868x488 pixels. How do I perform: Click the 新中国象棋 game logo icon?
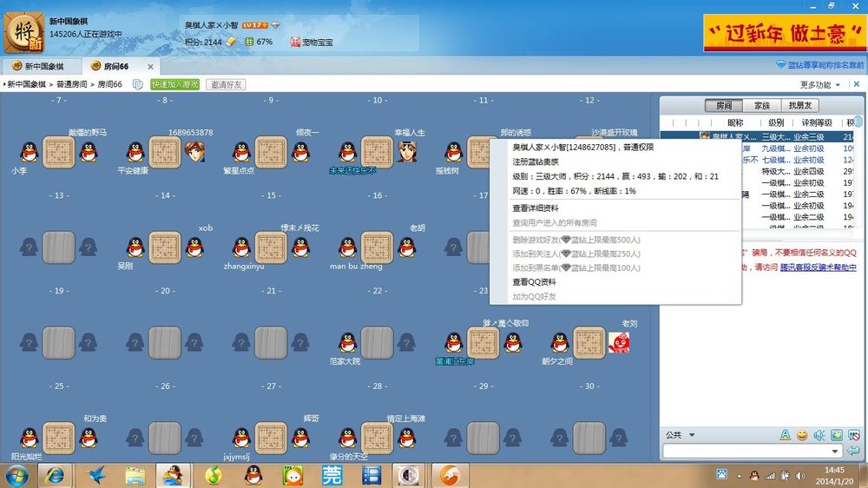coord(23,33)
